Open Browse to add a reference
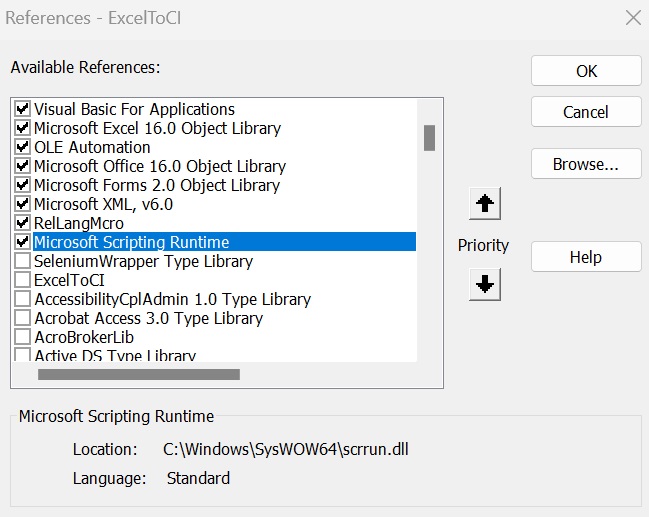Image resolution: width=649 pixels, height=517 pixels. (586, 164)
